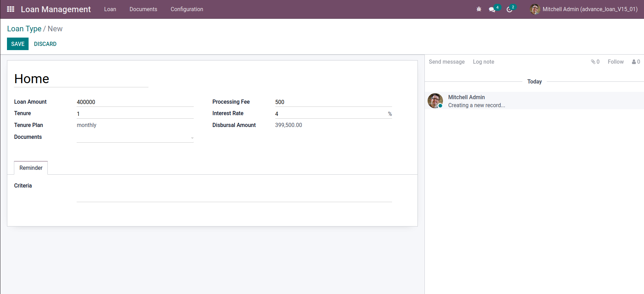The image size is (644, 294).
Task: Open the Documents top menu
Action: click(x=143, y=9)
